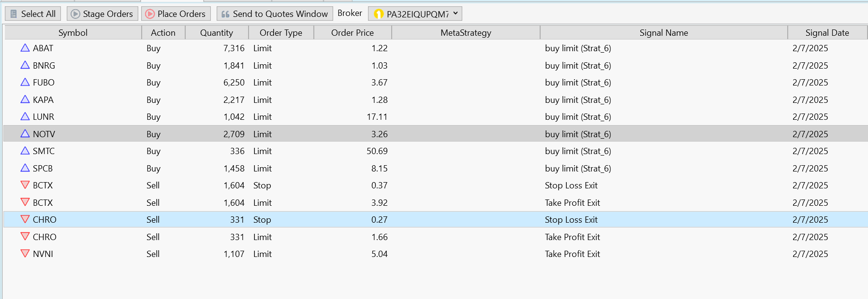This screenshot has height=299, width=868.
Task: Click Send to Quotes Window
Action: [274, 14]
